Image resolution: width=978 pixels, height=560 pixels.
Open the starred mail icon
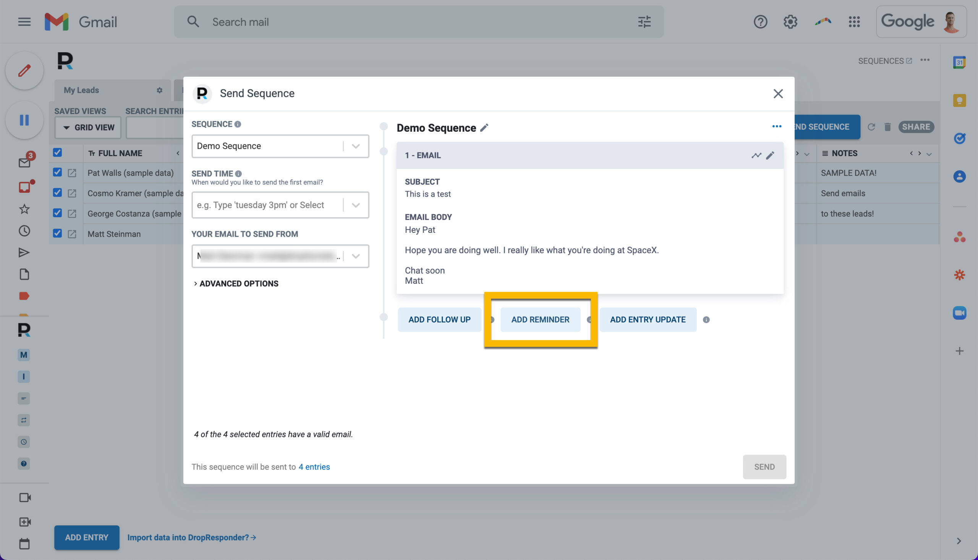(24, 209)
